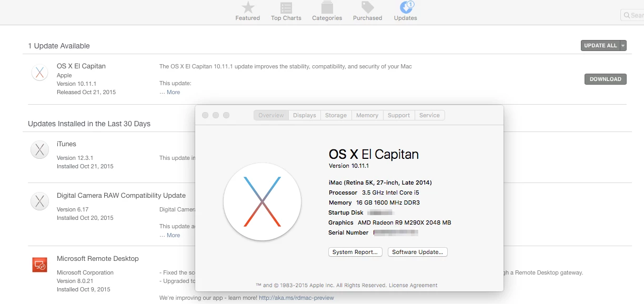Click the Purchased label in toolbar
The width and height of the screenshot is (644, 304).
[x=368, y=18]
